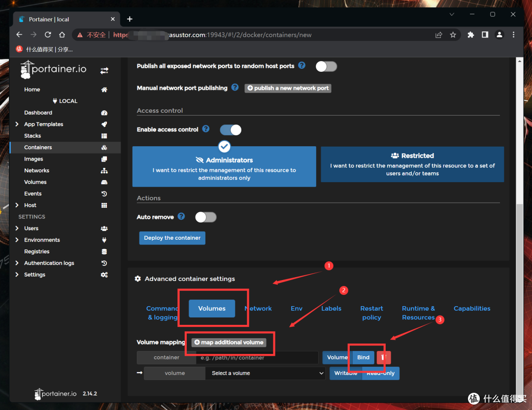The width and height of the screenshot is (532, 410).
Task: Click the container path input field
Action: (x=257, y=357)
